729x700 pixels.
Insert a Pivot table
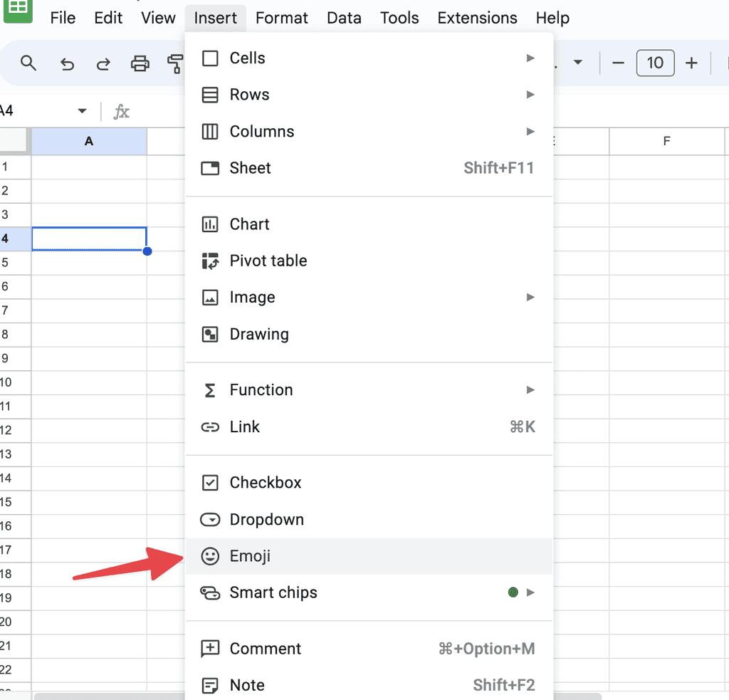[369, 261]
